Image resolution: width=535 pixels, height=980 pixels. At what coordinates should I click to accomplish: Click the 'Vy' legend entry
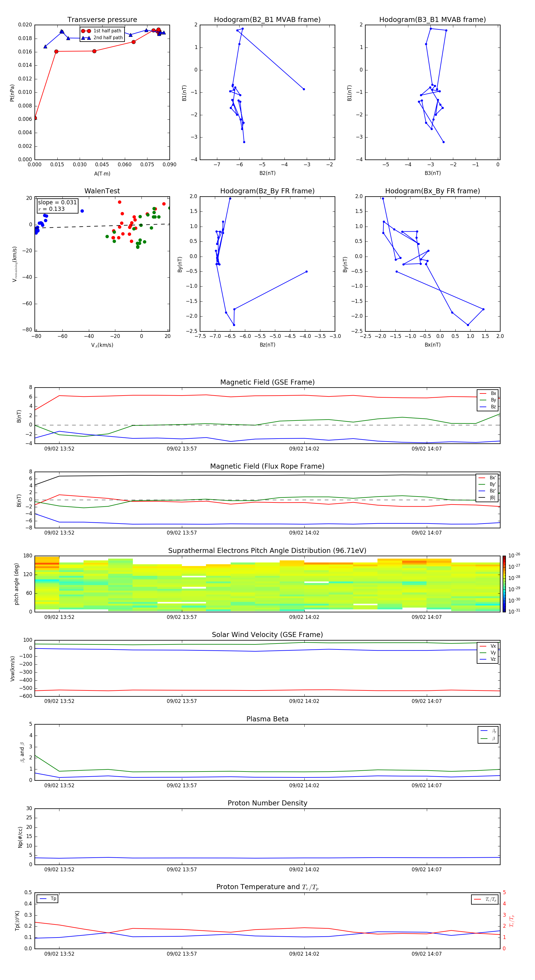coord(488,652)
